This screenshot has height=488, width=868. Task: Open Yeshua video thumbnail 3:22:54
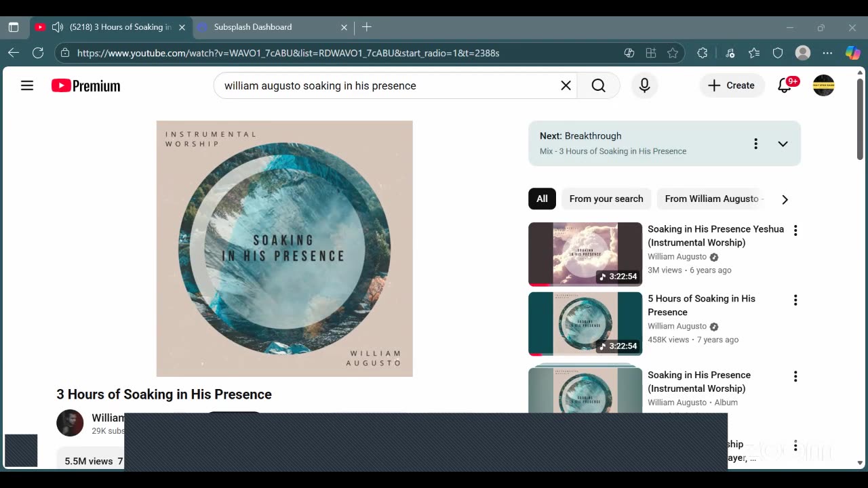tap(585, 254)
